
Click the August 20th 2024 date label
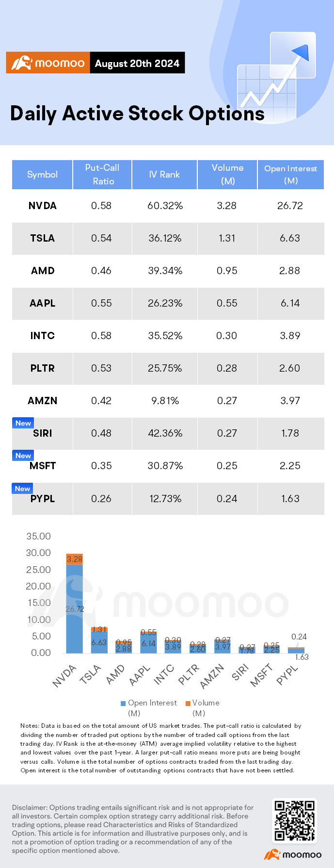(x=137, y=63)
